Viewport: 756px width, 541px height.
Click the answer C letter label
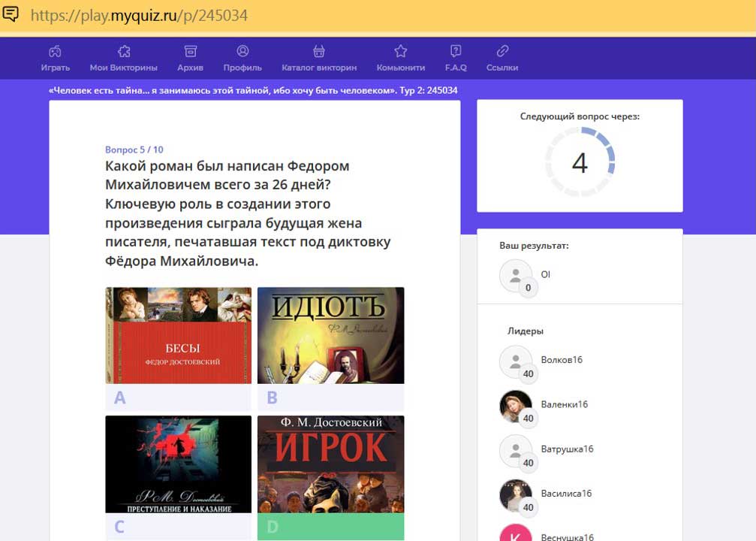[x=179, y=527]
